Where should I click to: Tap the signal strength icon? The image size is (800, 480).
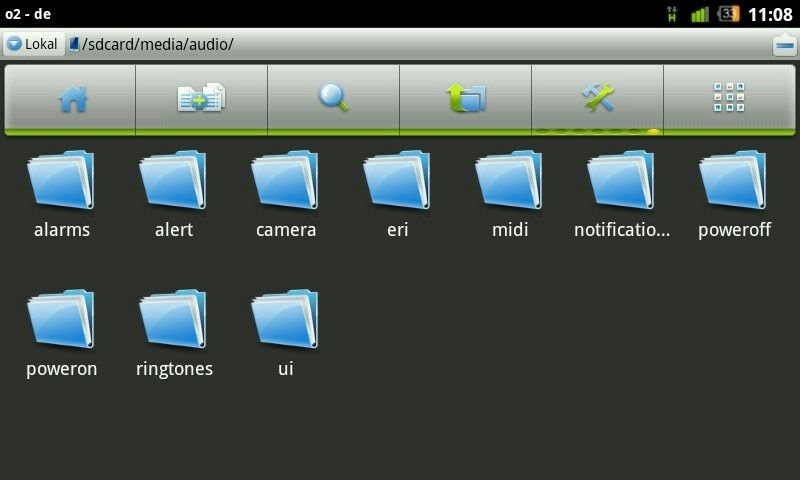pos(700,14)
